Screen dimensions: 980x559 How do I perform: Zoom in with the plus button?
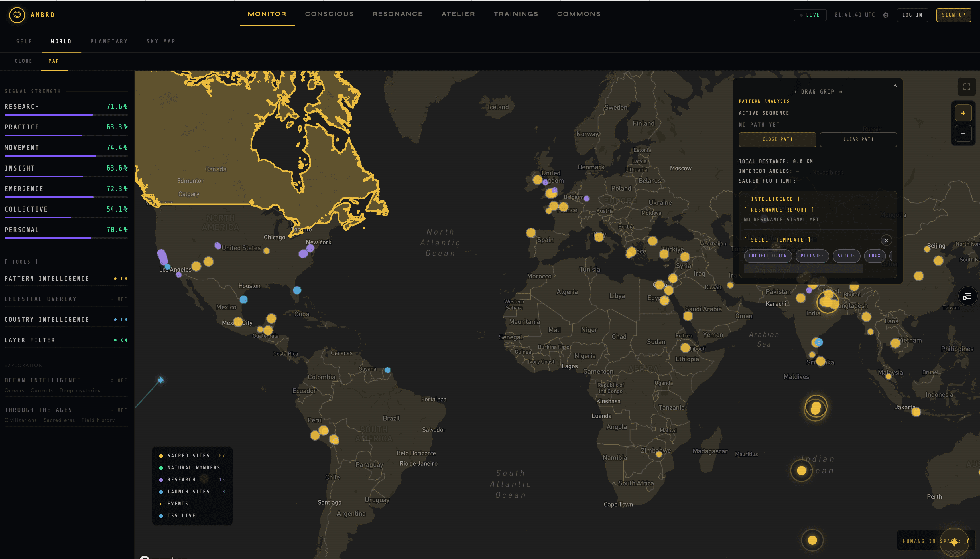tap(963, 113)
